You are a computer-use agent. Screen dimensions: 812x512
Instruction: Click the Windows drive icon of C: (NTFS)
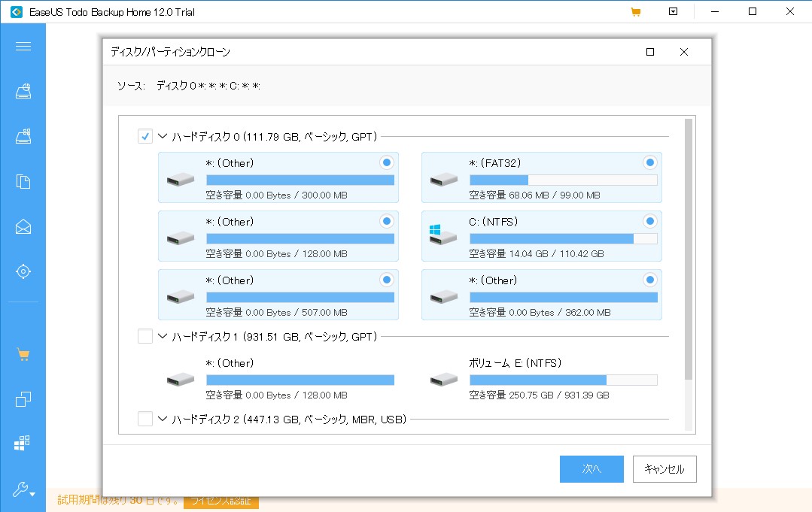pyautogui.click(x=443, y=235)
